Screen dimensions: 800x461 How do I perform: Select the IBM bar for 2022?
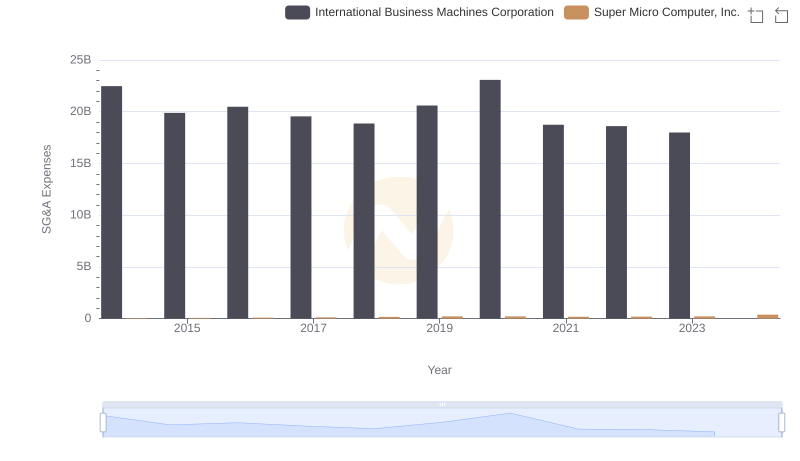616,222
